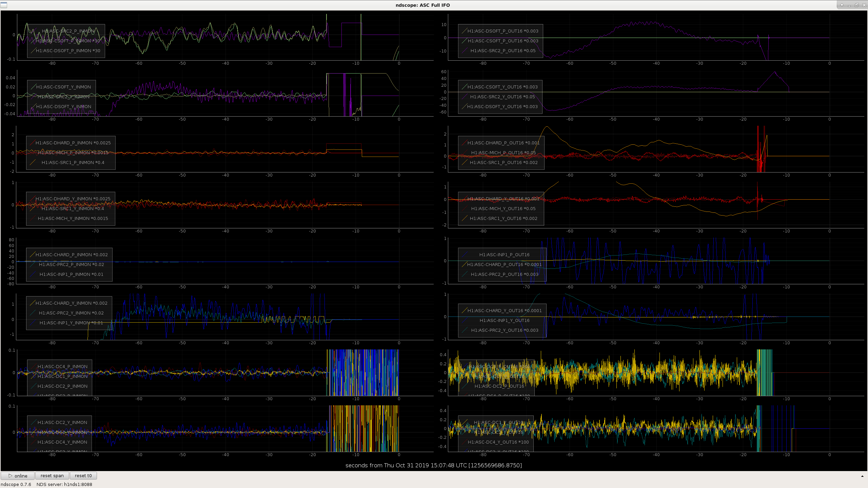Click legend label H1:ASC-CHARD_Y_OUT16 *0.0001

click(505, 311)
